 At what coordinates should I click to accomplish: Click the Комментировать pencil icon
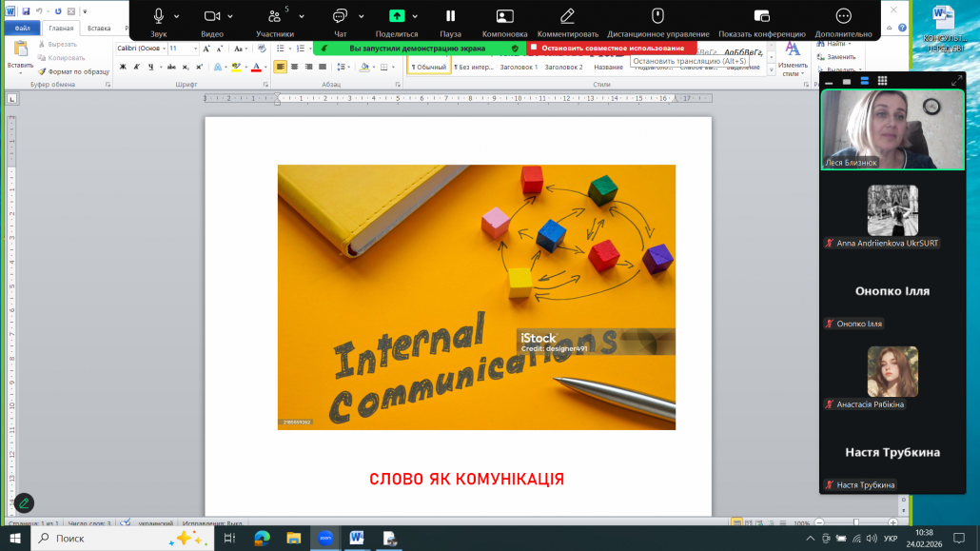[x=567, y=17]
